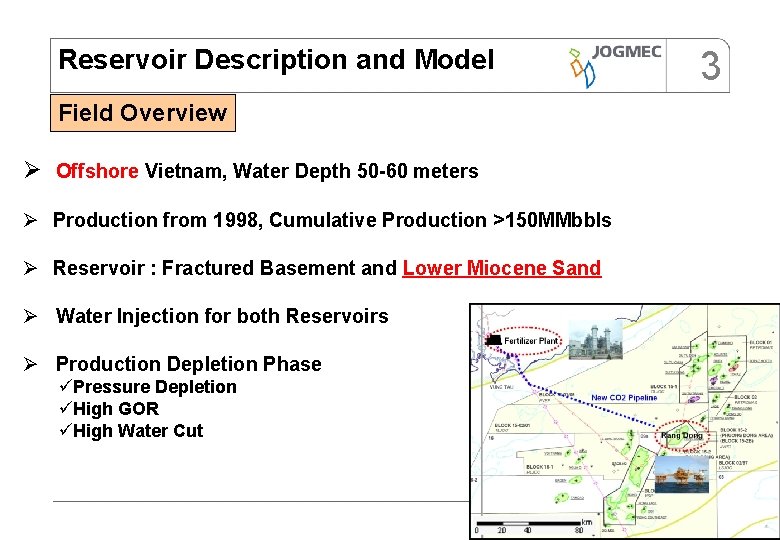780x540 pixels.
Task: Click the checkmark before Pressure Depletion
Action: tap(65, 385)
